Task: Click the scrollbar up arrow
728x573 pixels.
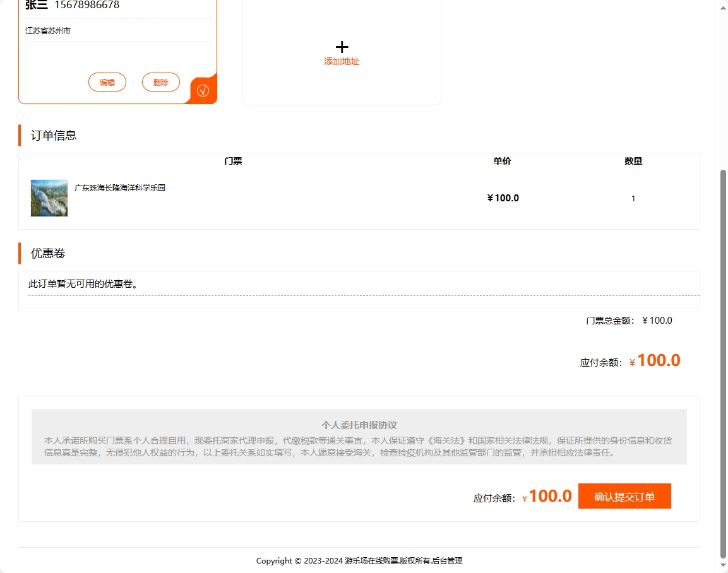Action: [x=722, y=8]
